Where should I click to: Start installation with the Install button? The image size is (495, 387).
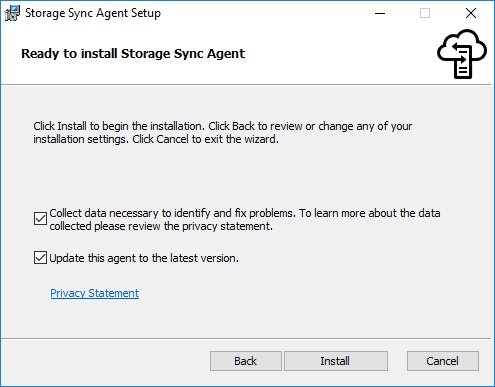(336, 361)
